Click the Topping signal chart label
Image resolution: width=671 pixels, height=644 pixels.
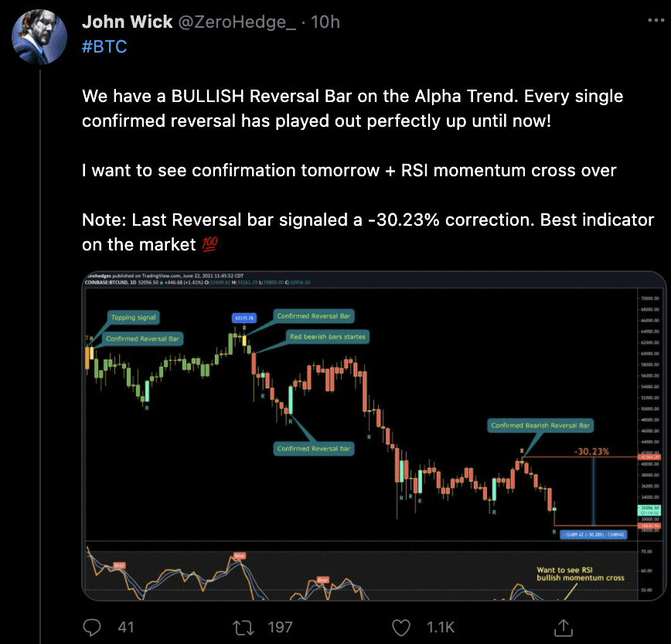[x=134, y=317]
